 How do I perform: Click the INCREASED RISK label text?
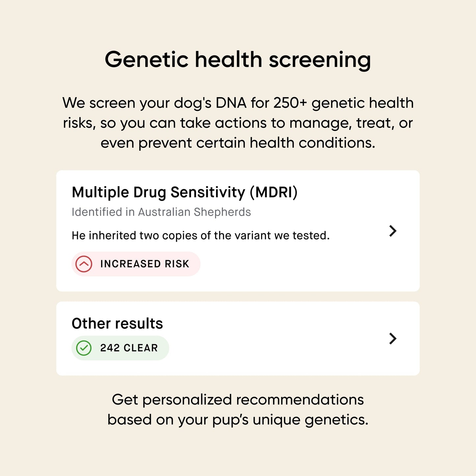tap(145, 264)
